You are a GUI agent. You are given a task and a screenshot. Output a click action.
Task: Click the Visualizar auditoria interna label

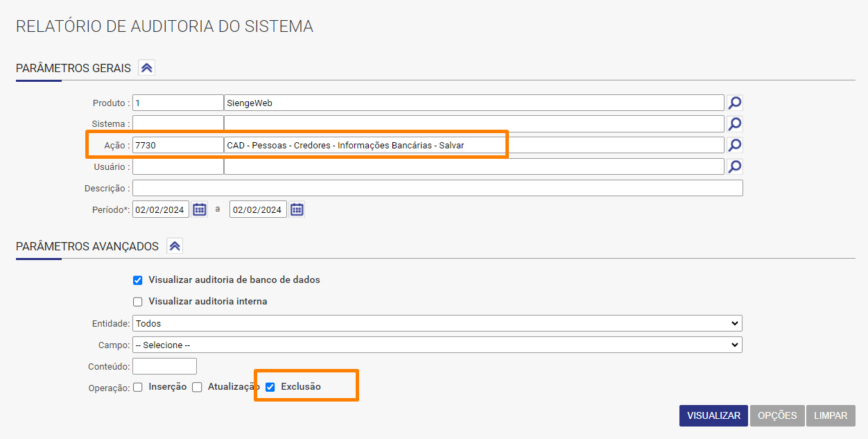(x=208, y=302)
